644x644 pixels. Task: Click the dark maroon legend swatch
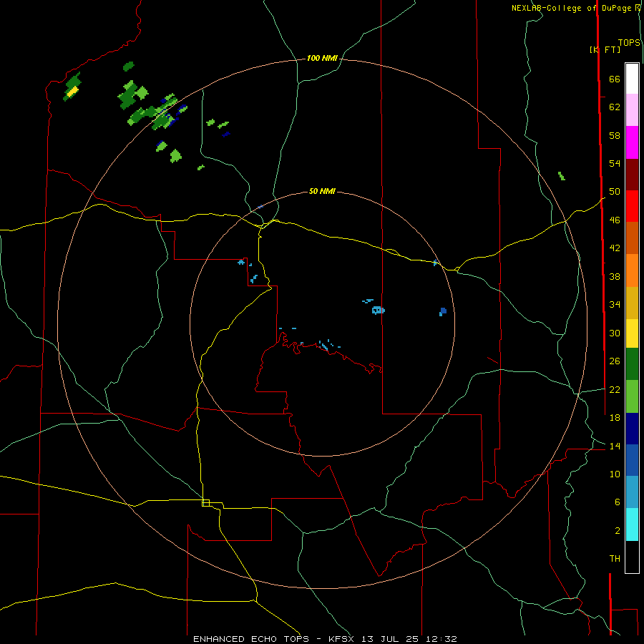click(632, 174)
